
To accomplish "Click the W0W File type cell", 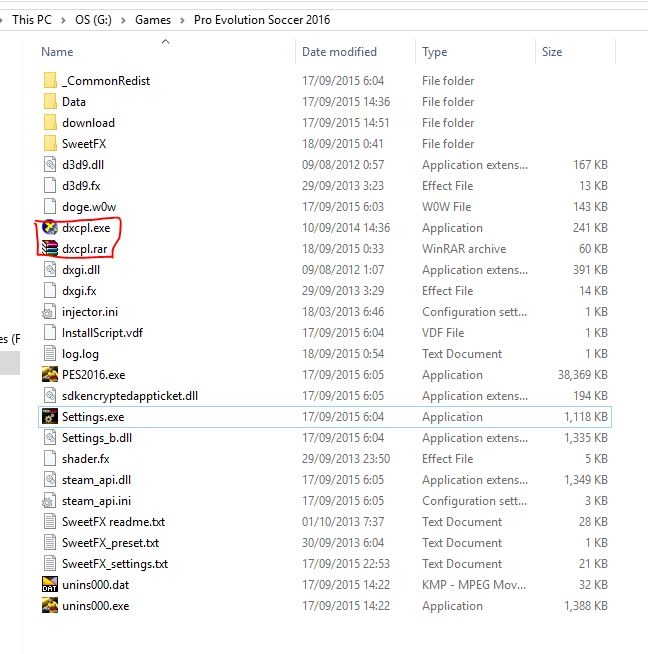I will pos(447,207).
